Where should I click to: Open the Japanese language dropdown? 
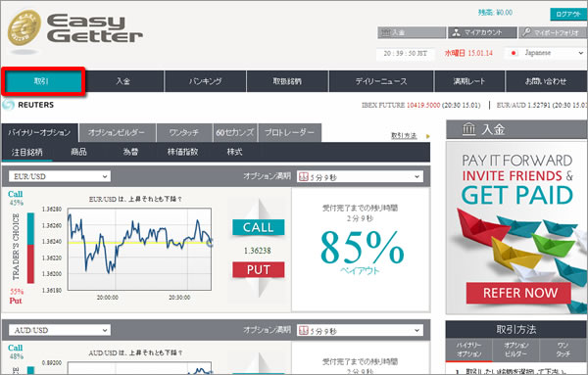point(545,53)
